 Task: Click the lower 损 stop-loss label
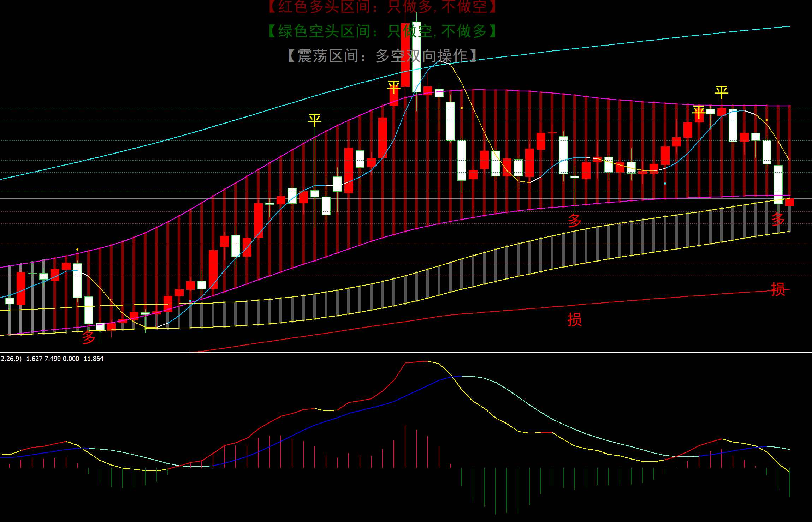click(574, 319)
